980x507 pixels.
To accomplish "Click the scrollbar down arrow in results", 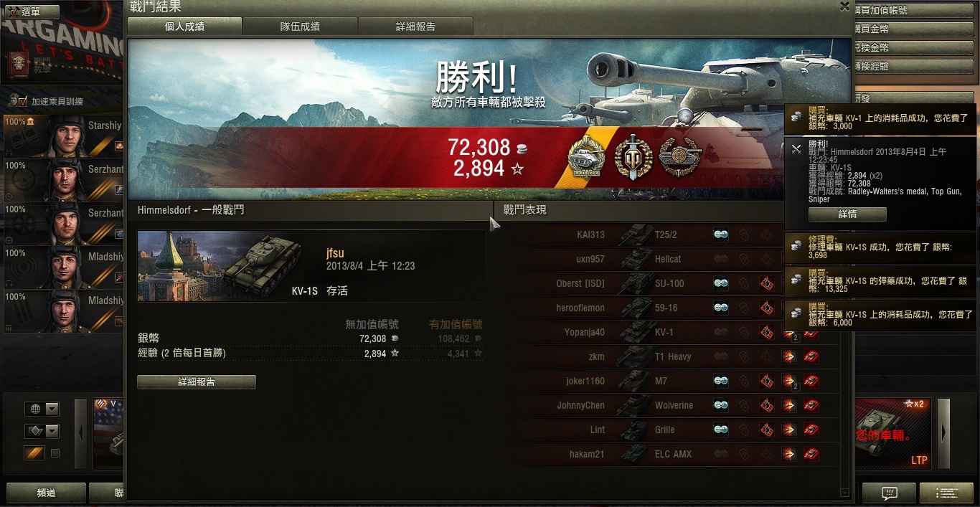I will pyautogui.click(x=844, y=493).
